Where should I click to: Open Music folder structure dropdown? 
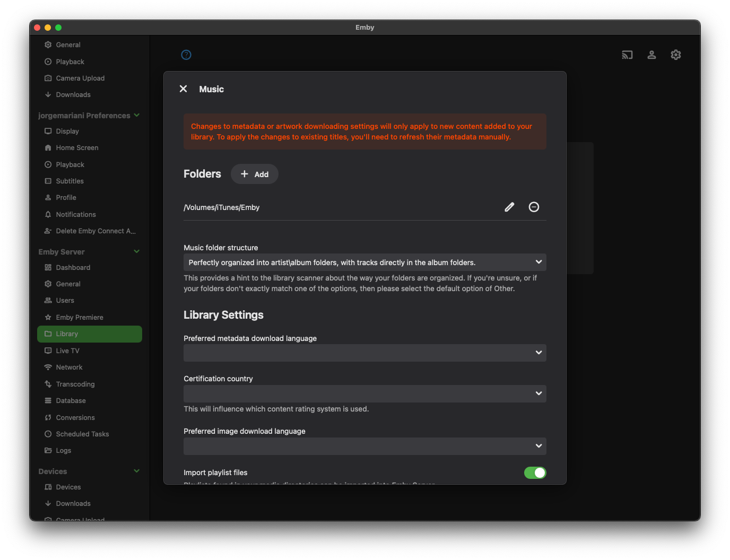pos(364,262)
